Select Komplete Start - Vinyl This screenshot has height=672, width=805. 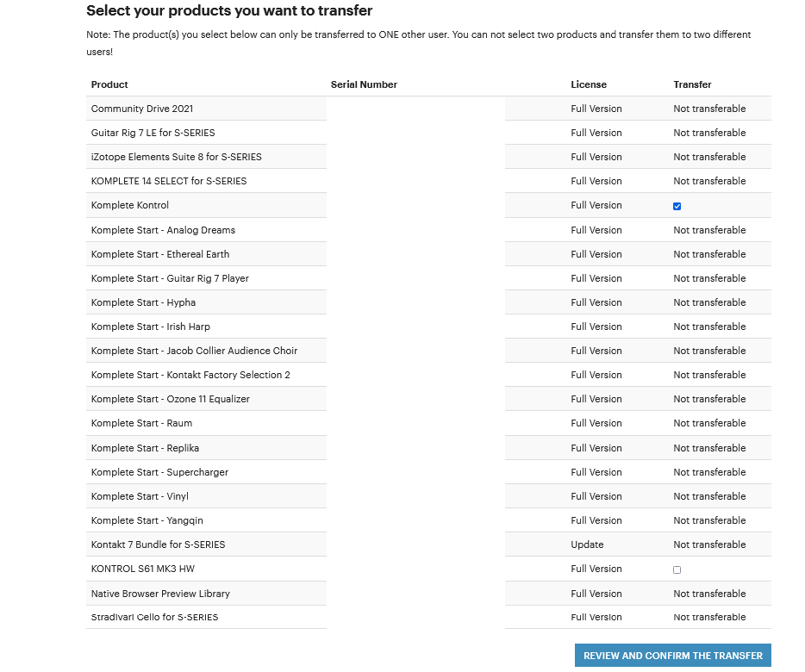tap(140, 496)
